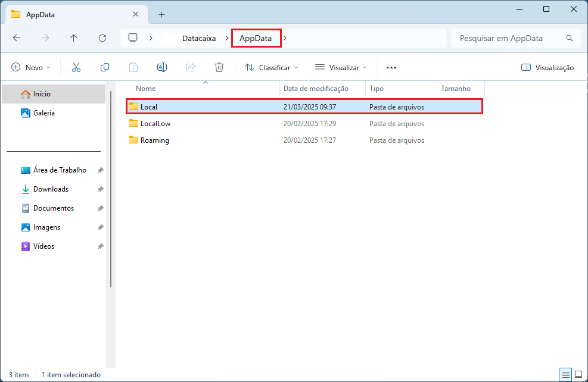The width and height of the screenshot is (588, 382).
Task: Click the Cut scissors icon
Action: coord(76,68)
